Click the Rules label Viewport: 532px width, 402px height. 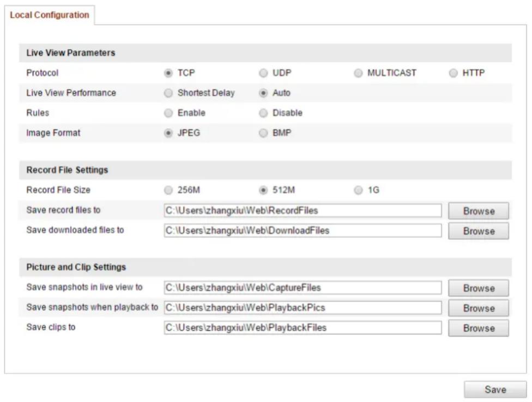coord(38,113)
